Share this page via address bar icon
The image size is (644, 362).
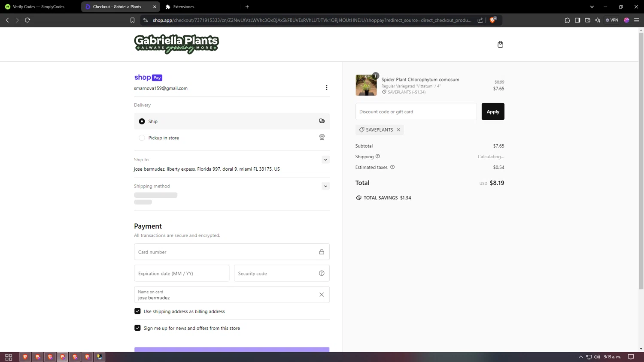coord(480,20)
